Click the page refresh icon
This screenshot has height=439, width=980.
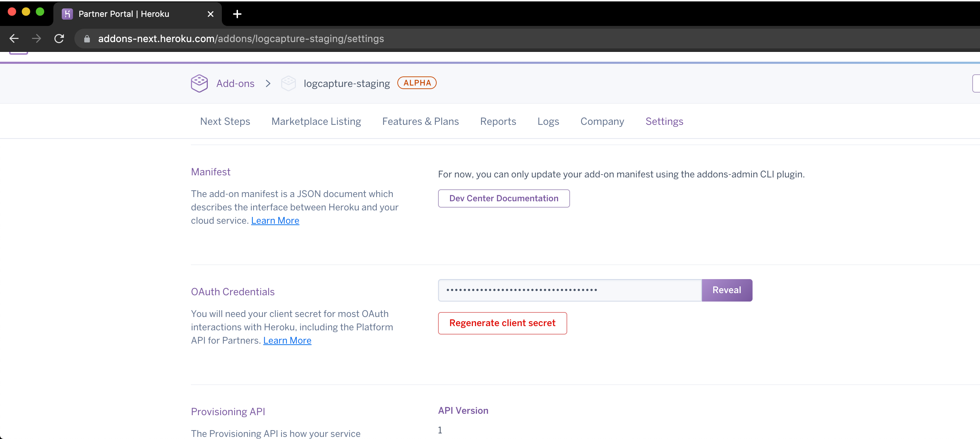pyautogui.click(x=59, y=39)
